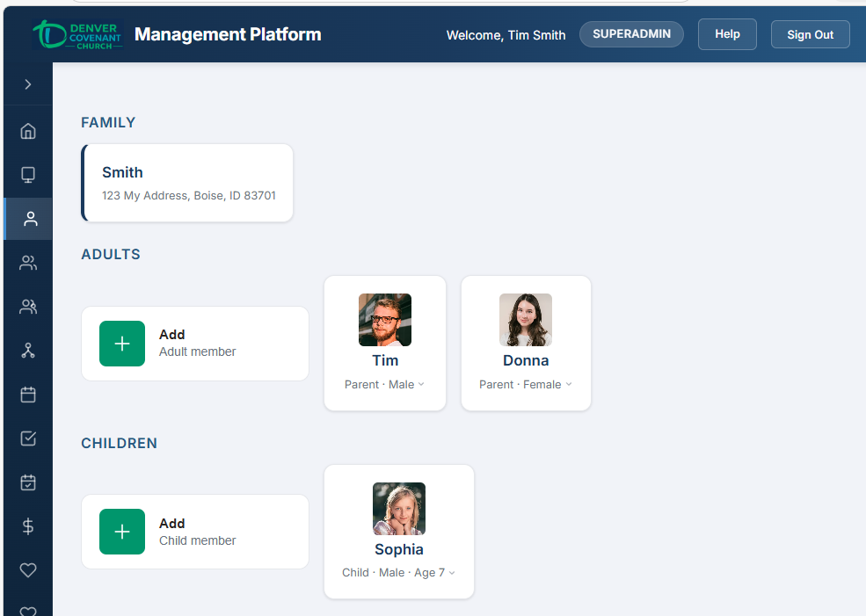
Task: Expand the dropdown arrow on Donna's card
Action: (x=569, y=385)
